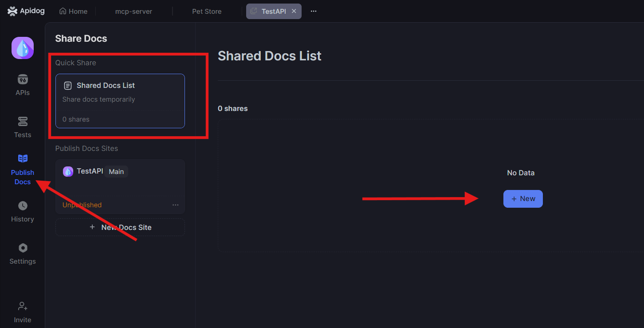Open the Home tab
Screen dimensions: 644x328
coord(73,11)
